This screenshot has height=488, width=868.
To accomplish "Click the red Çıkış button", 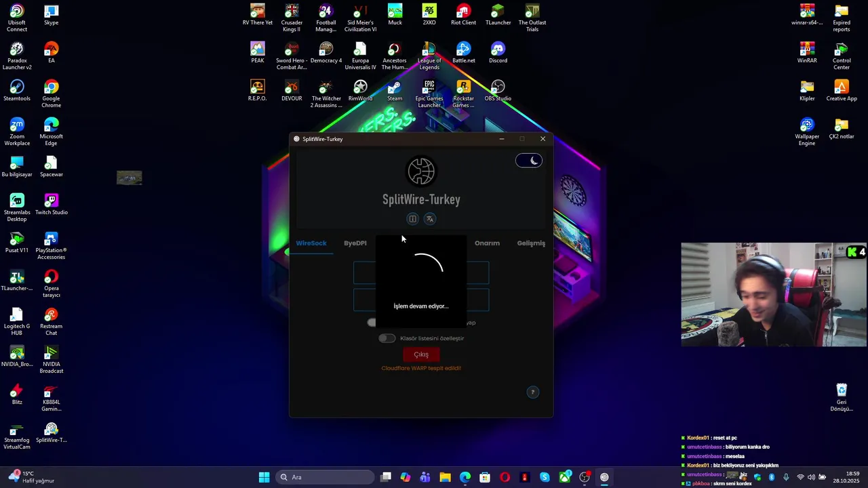I will click(421, 354).
